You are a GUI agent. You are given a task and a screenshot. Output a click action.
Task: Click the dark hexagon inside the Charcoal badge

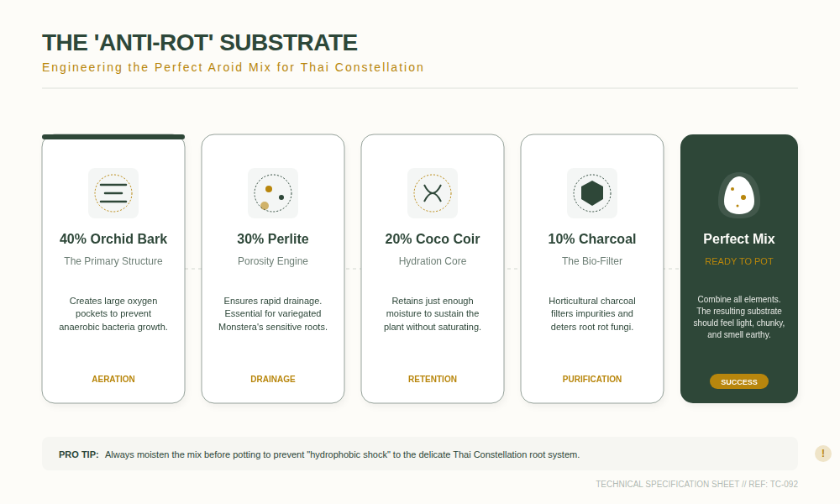(x=592, y=192)
